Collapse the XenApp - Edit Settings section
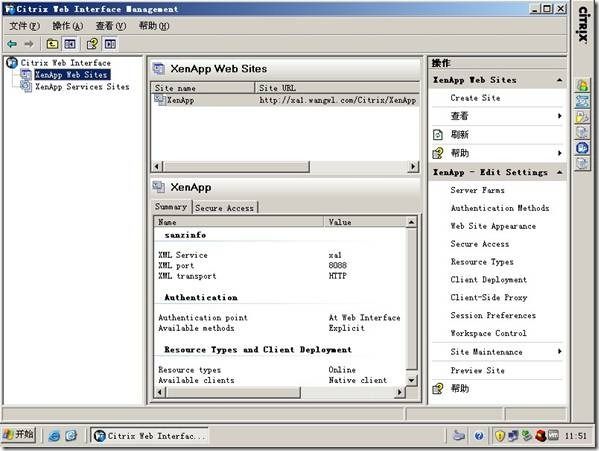Image resolution: width=599 pixels, height=451 pixels. [559, 173]
